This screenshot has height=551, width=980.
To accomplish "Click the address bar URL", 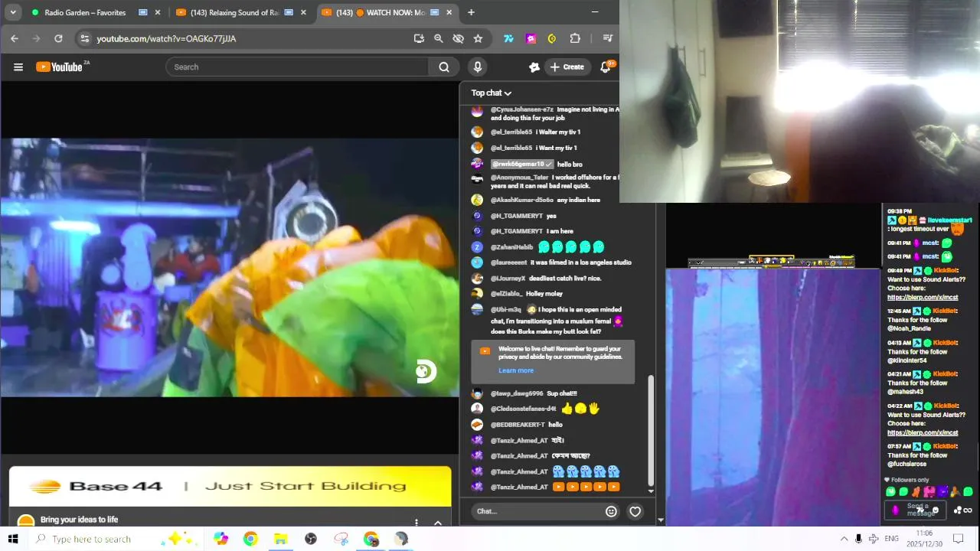I will tap(166, 38).
